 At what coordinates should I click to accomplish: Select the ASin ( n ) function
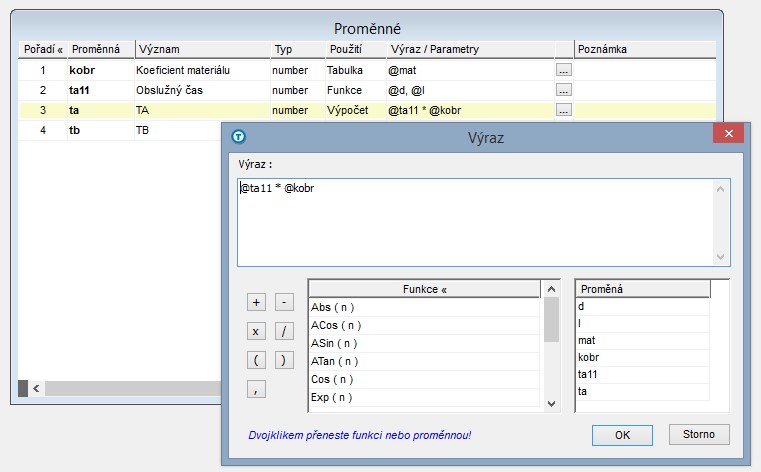pos(424,343)
